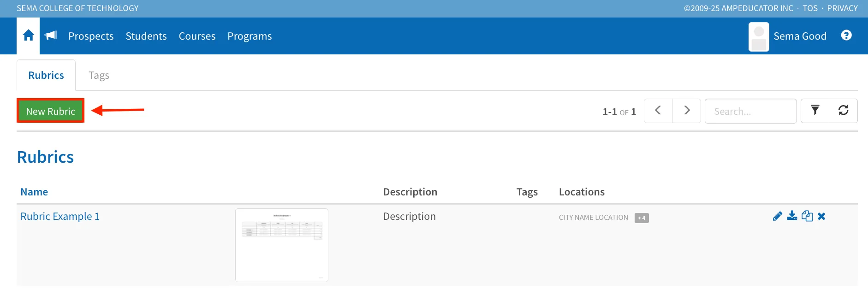The width and height of the screenshot is (868, 295).
Task: Click the Description cell of Rubric Example 1
Action: tap(409, 216)
